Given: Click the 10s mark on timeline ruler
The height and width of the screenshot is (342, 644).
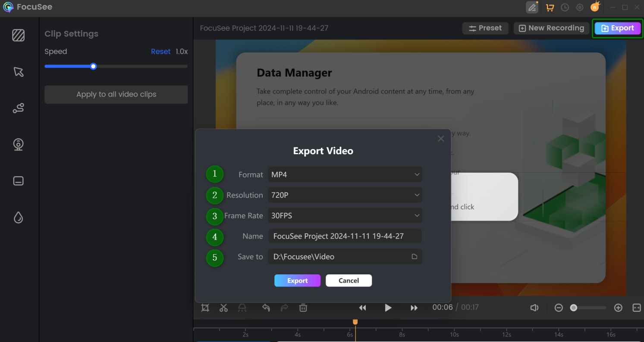Looking at the screenshot, I should (454, 334).
